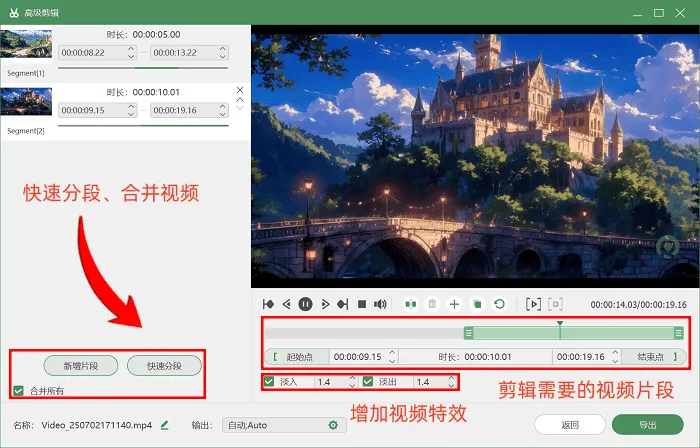
Task: Click the file name Video_250702171140.mp4
Action: [97, 425]
